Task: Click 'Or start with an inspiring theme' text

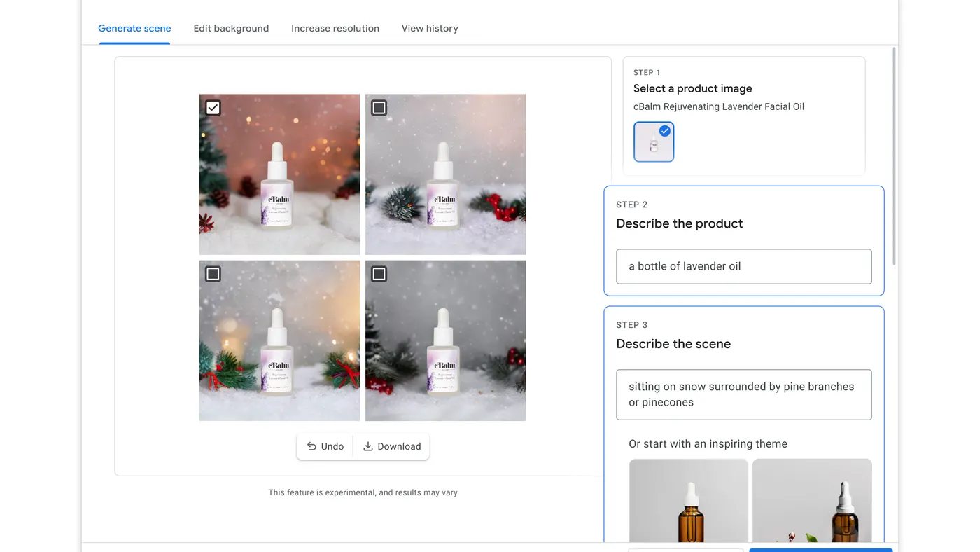Action: (708, 444)
